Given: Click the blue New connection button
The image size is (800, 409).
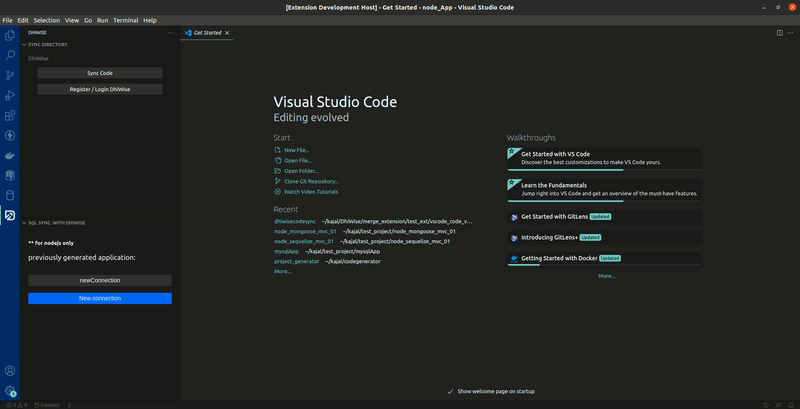Looking at the screenshot, I should [x=100, y=298].
